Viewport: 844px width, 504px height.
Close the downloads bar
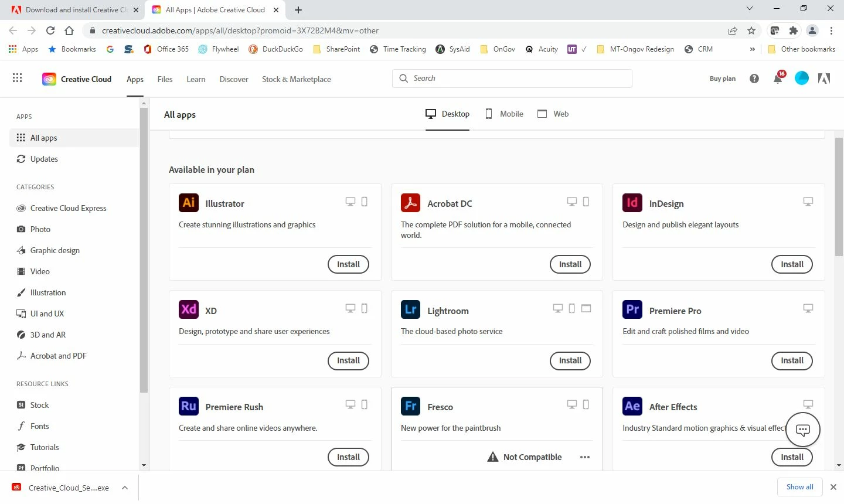click(x=833, y=487)
